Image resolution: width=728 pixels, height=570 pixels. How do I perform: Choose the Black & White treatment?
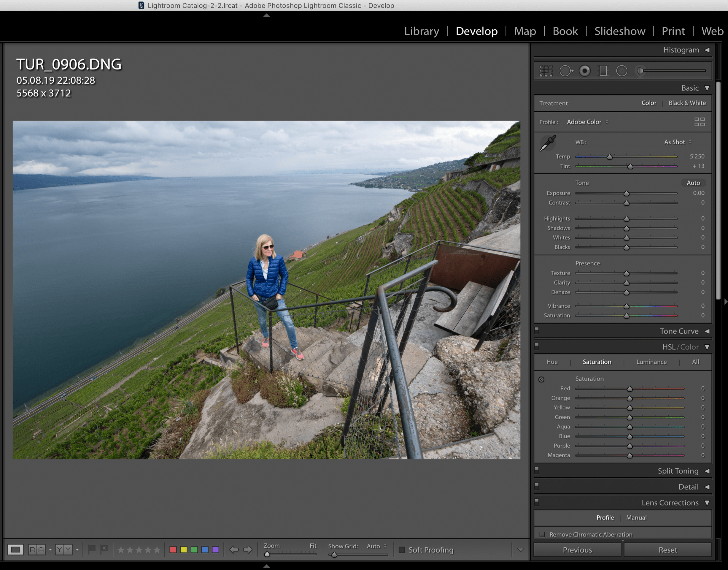click(687, 103)
